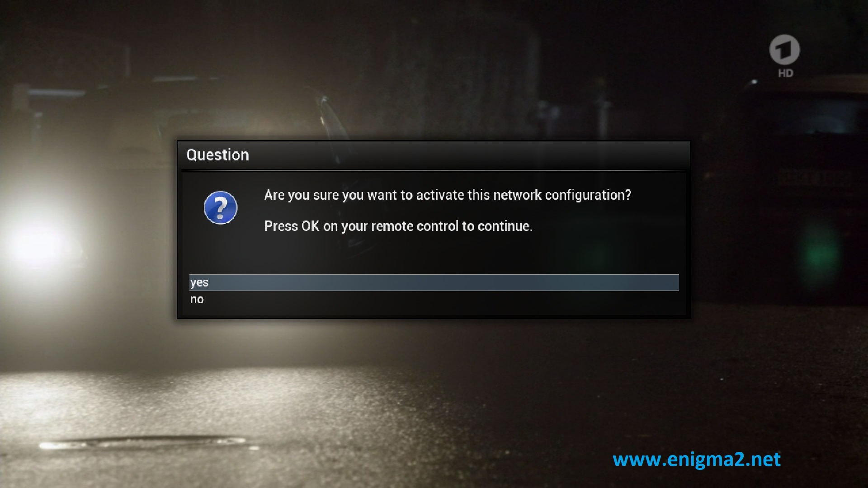The width and height of the screenshot is (868, 488).
Task: Click the separator line beneath the Question title
Action: tap(434, 170)
